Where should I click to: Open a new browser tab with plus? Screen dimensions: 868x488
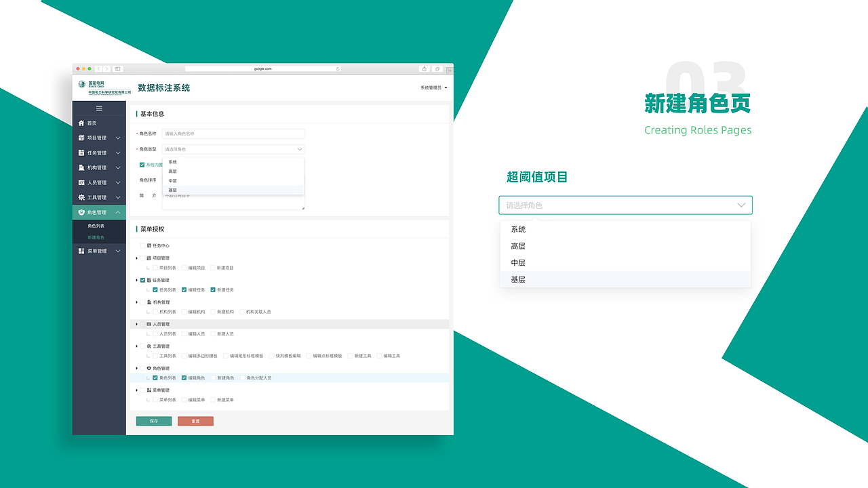tap(450, 69)
